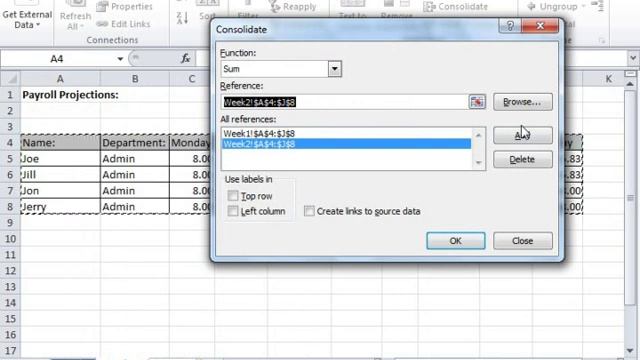Confirm the consolidation with OK
Screen dimensions: 640x360
pos(456,241)
